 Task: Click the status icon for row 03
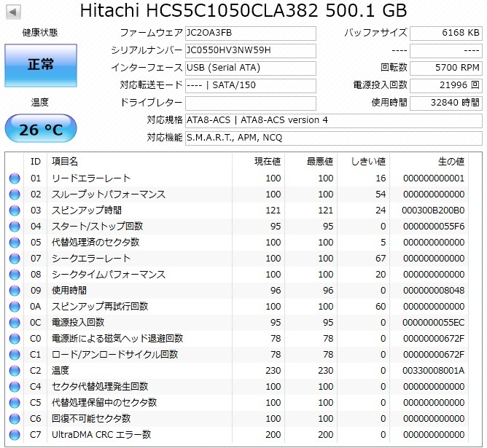click(x=15, y=211)
